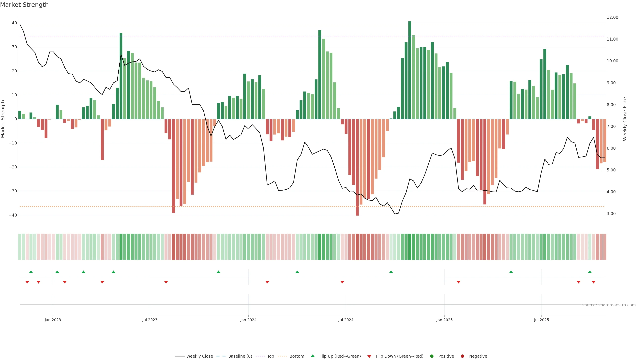Toggle the Weekly Close legend entry
The height and width of the screenshot is (362, 644).
pyautogui.click(x=200, y=356)
